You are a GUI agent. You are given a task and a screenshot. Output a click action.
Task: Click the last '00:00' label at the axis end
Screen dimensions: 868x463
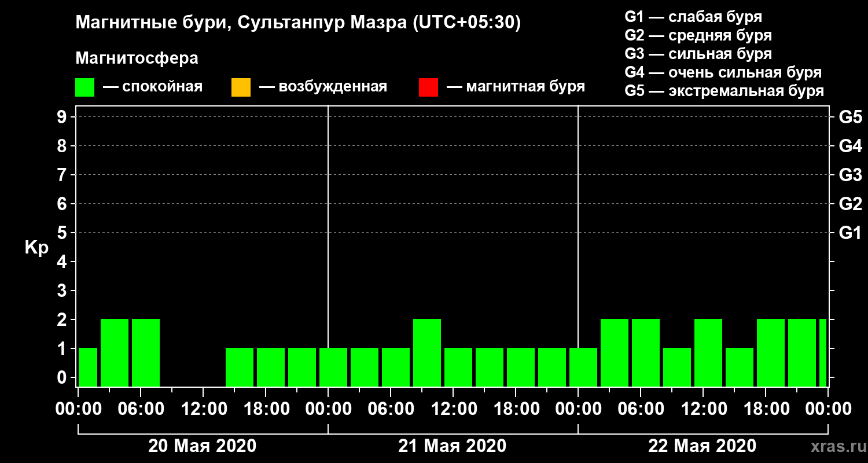(827, 409)
